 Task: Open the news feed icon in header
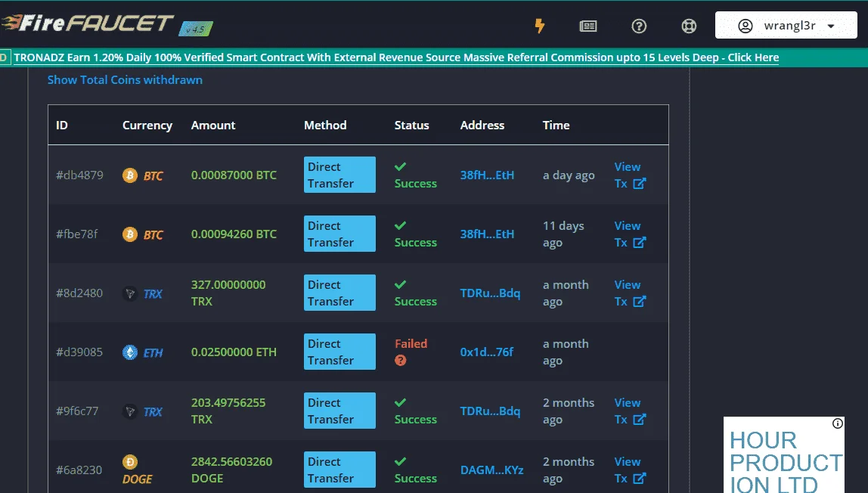click(588, 26)
